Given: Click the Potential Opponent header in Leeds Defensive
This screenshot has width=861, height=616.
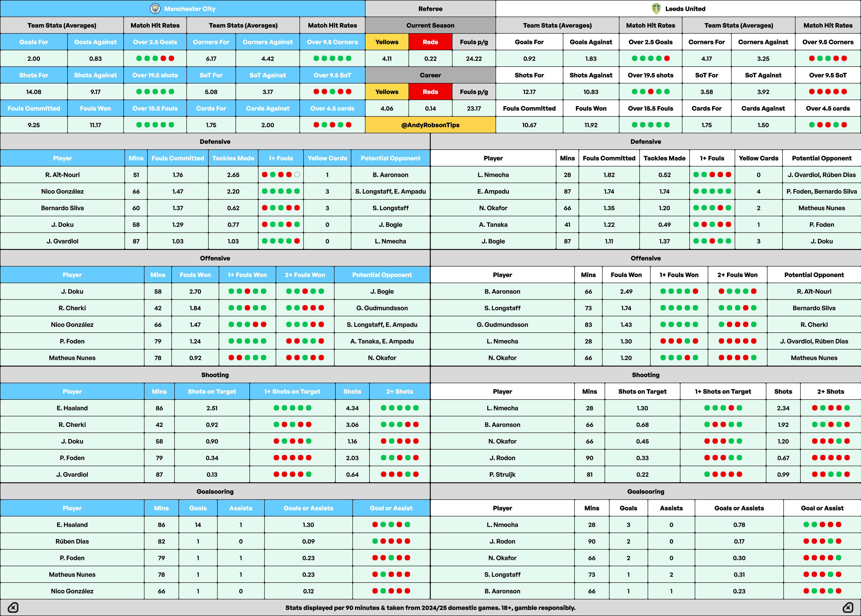Looking at the screenshot, I should [822, 158].
